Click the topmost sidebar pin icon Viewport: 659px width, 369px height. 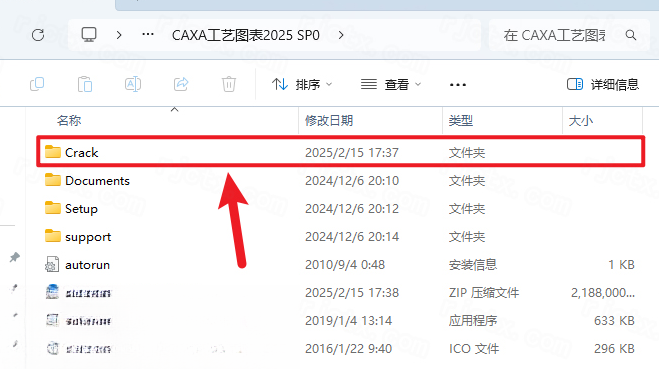click(14, 257)
